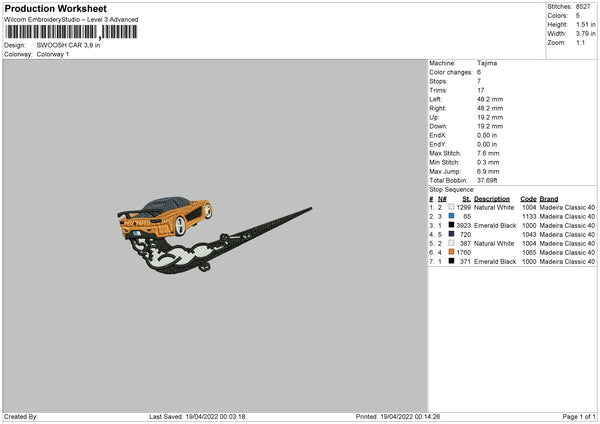
Task: Click 'Emerald Black' description in stop 7
Action: (x=495, y=262)
